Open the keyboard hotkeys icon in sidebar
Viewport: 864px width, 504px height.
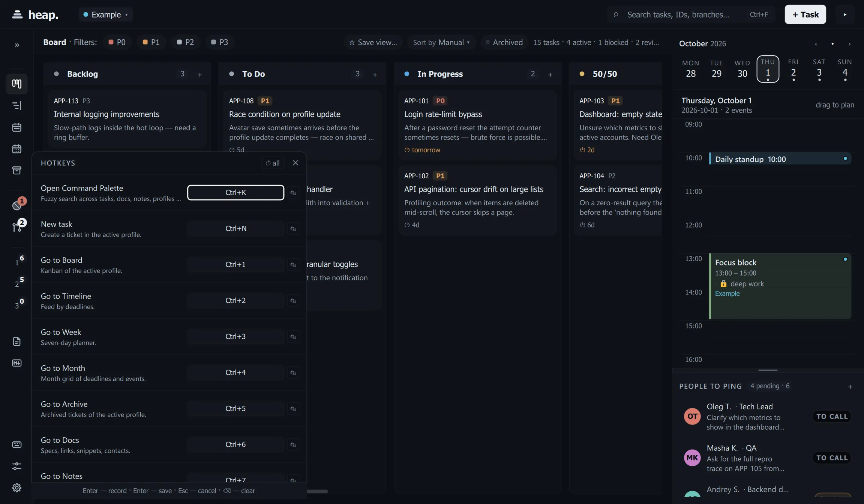(17, 445)
